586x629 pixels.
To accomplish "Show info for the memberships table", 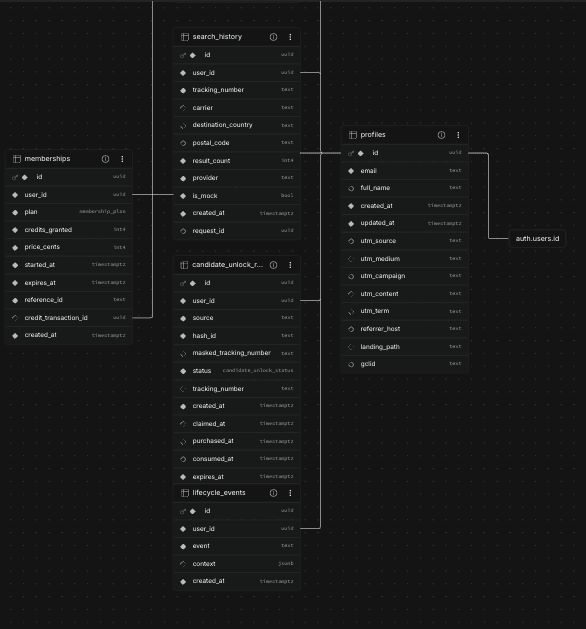I will click(x=105, y=159).
